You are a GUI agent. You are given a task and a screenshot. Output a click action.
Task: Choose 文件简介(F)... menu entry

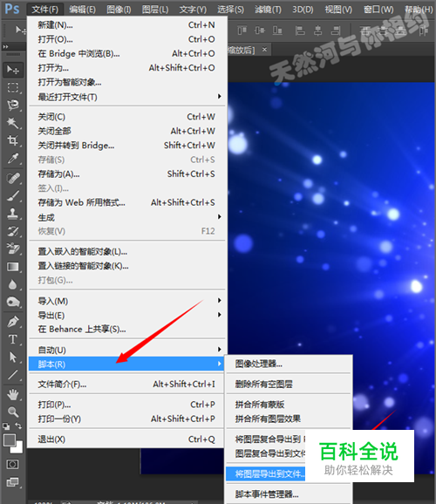point(126,384)
